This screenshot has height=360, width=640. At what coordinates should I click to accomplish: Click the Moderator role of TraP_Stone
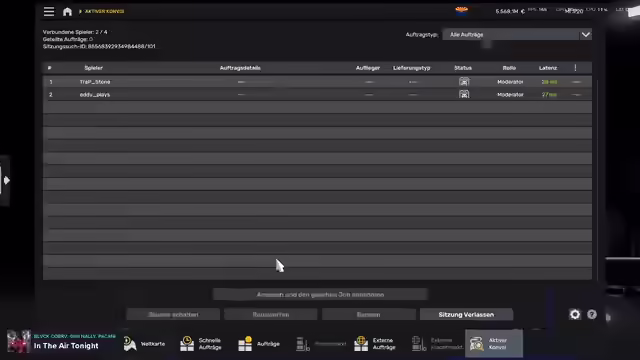point(510,82)
